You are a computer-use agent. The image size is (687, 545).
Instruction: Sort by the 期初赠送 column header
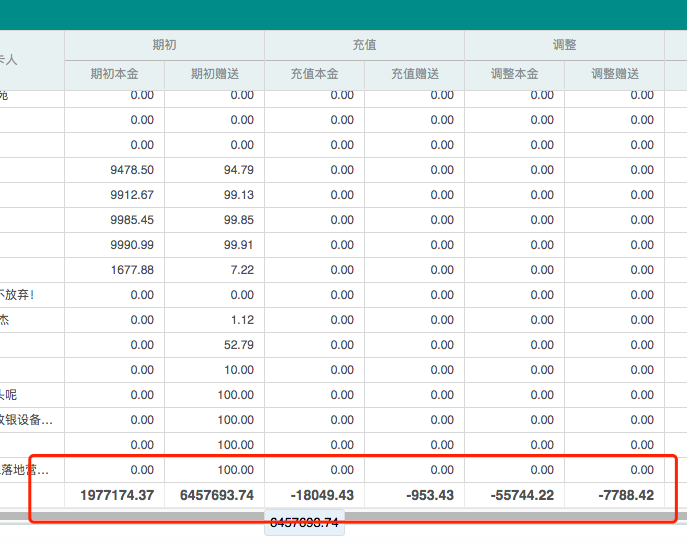[214, 74]
